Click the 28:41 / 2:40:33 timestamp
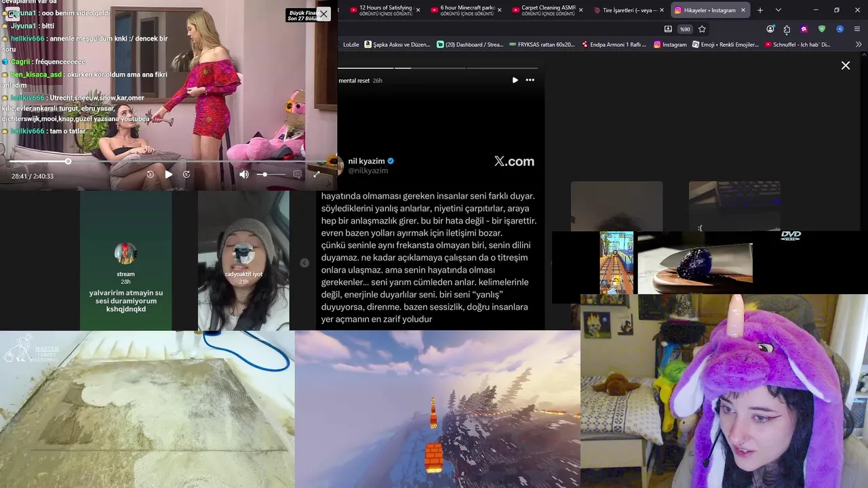 pyautogui.click(x=33, y=176)
